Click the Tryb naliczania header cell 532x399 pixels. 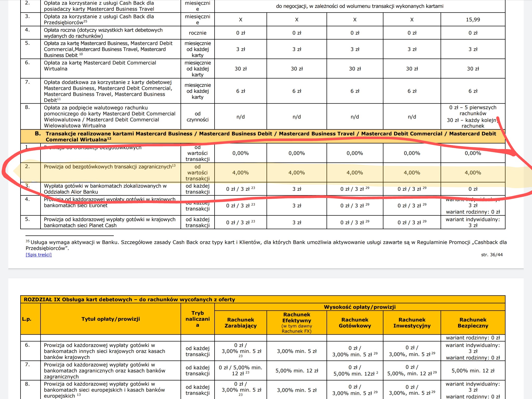tap(197, 319)
